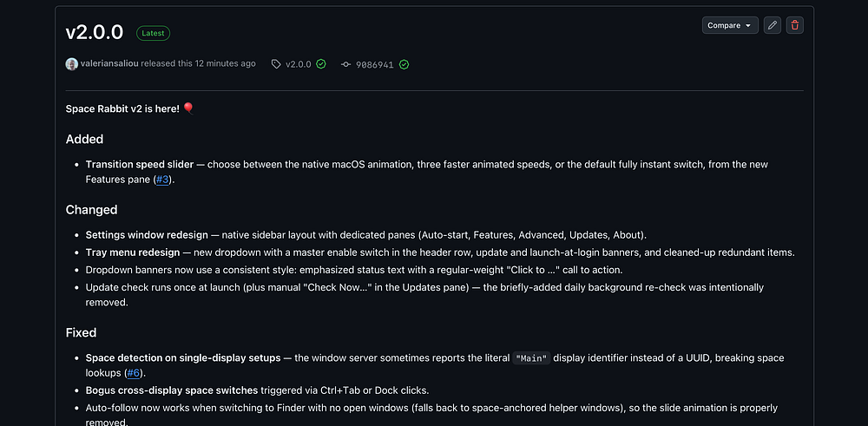Click the pencil icon to edit release
Image resolution: width=868 pixels, height=426 pixels.
tap(773, 25)
